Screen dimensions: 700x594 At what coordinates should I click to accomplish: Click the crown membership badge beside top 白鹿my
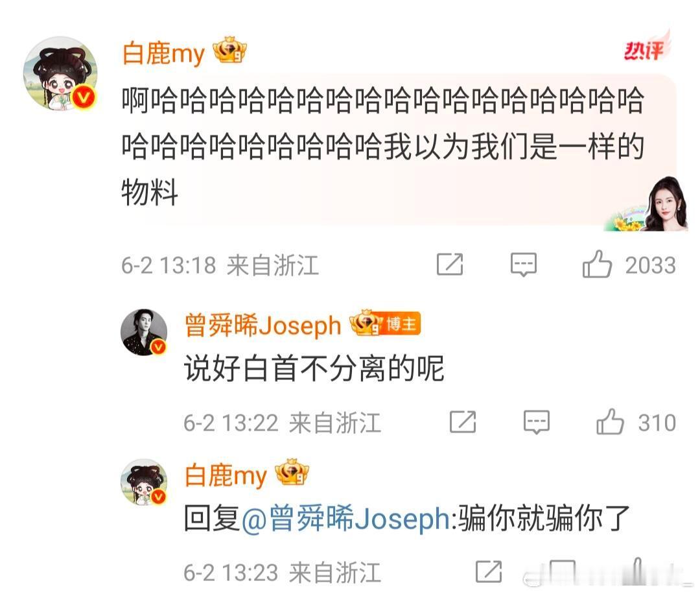[229, 50]
